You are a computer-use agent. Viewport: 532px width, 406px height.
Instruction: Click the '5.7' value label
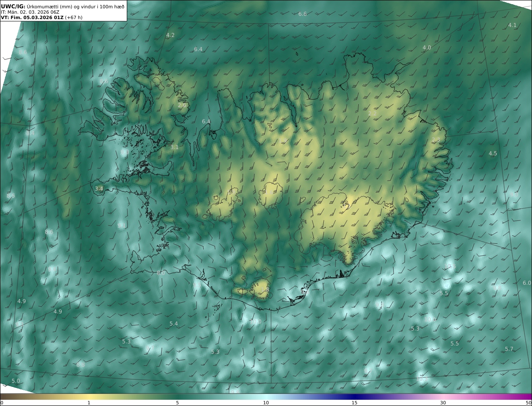pos(509,349)
